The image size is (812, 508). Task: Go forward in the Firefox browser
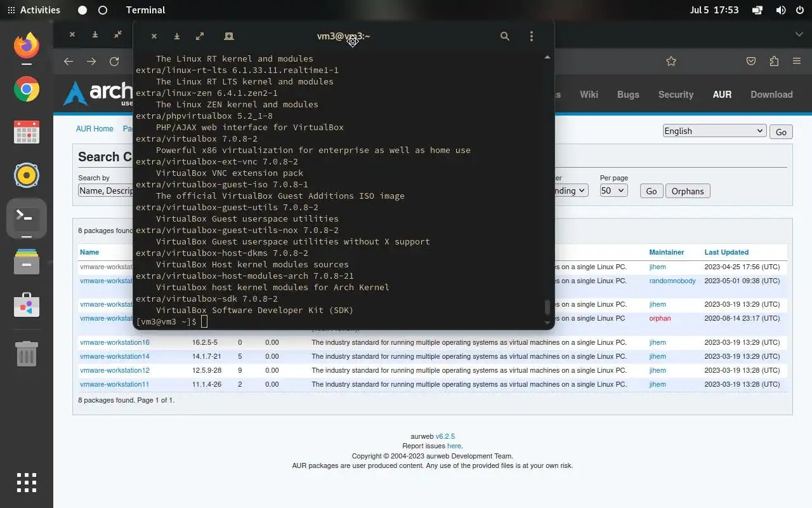(x=91, y=61)
